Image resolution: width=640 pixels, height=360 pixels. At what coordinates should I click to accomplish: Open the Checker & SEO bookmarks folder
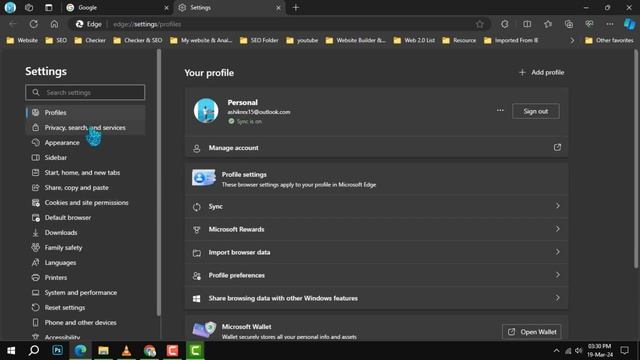click(138, 40)
